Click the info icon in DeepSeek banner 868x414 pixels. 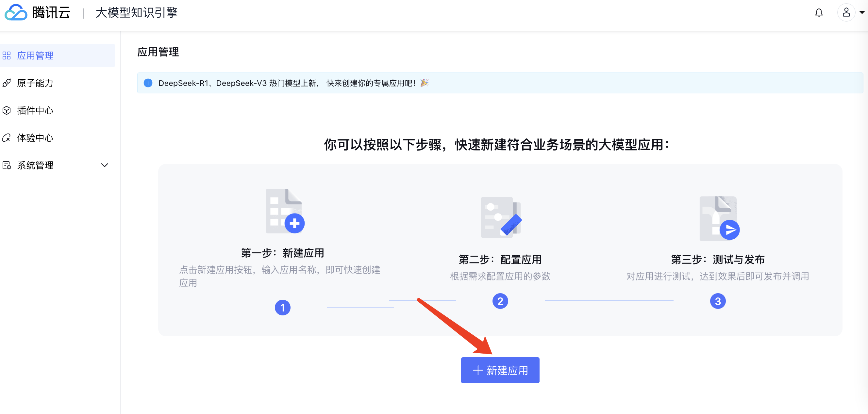pyautogui.click(x=148, y=83)
